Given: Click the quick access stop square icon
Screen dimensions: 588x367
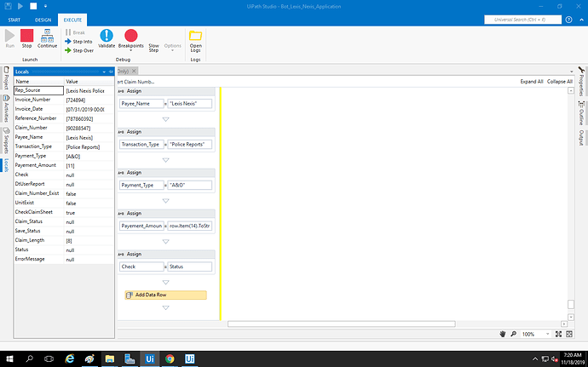Looking at the screenshot, I should pos(33,6).
